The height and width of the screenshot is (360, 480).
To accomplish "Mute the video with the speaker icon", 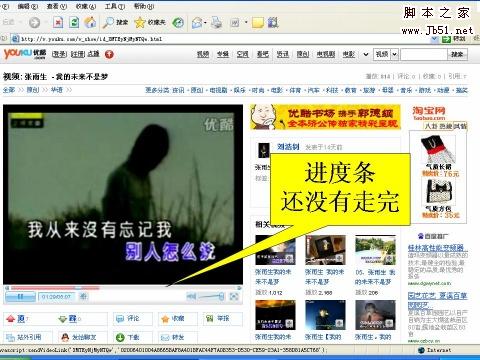I will tap(191, 296).
